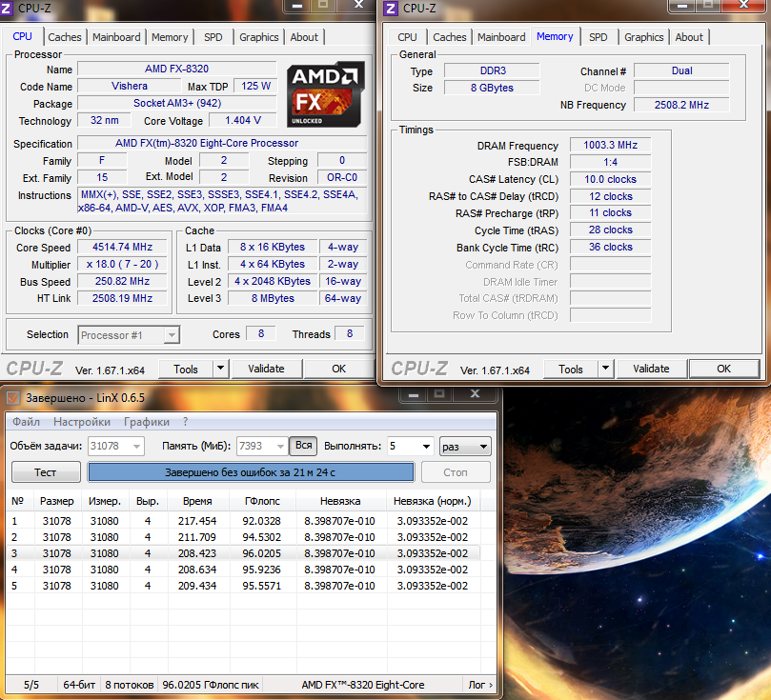Click the Стоп button in LinX
This screenshot has height=700, width=771.
tap(456, 472)
